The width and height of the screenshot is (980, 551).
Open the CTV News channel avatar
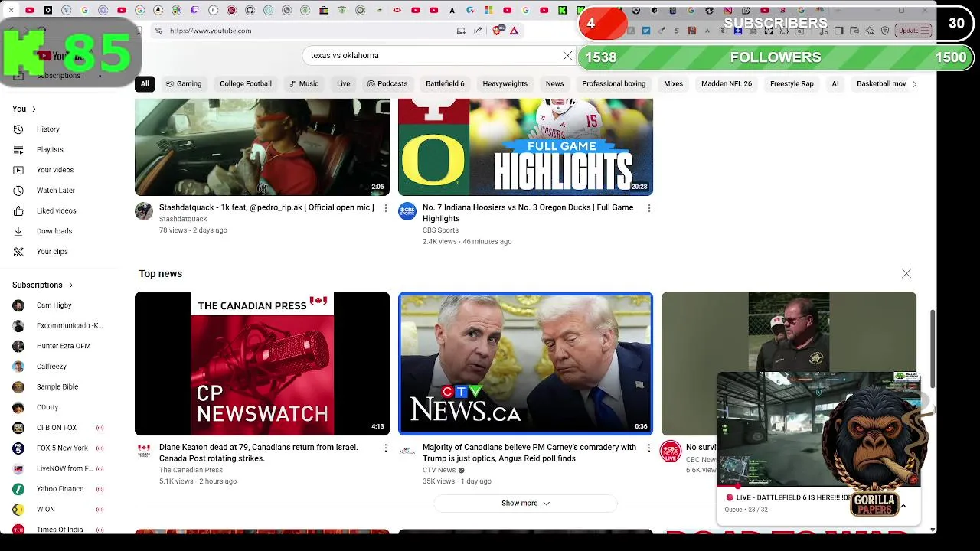[x=407, y=451]
